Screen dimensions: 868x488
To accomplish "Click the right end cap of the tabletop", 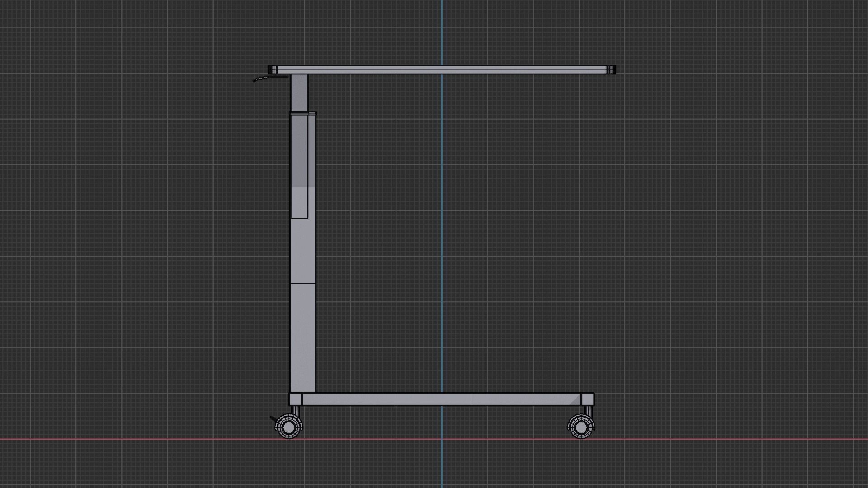I will click(x=611, y=70).
